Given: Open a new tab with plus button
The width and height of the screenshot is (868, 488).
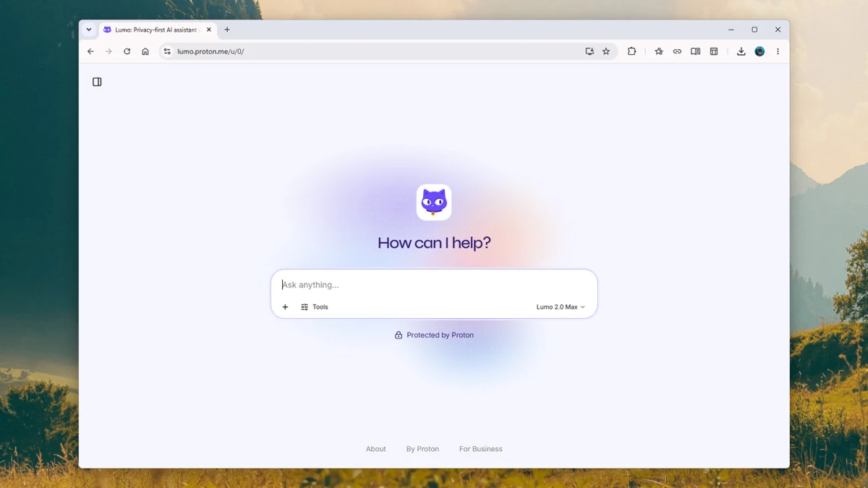Looking at the screenshot, I should [x=227, y=30].
